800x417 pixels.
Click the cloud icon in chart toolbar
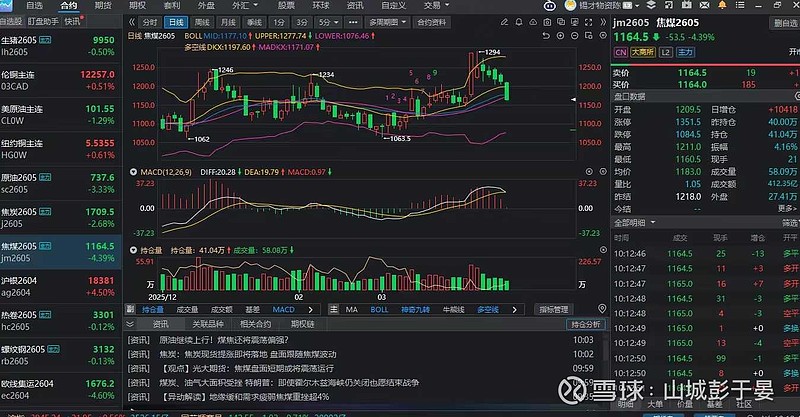(x=533, y=22)
